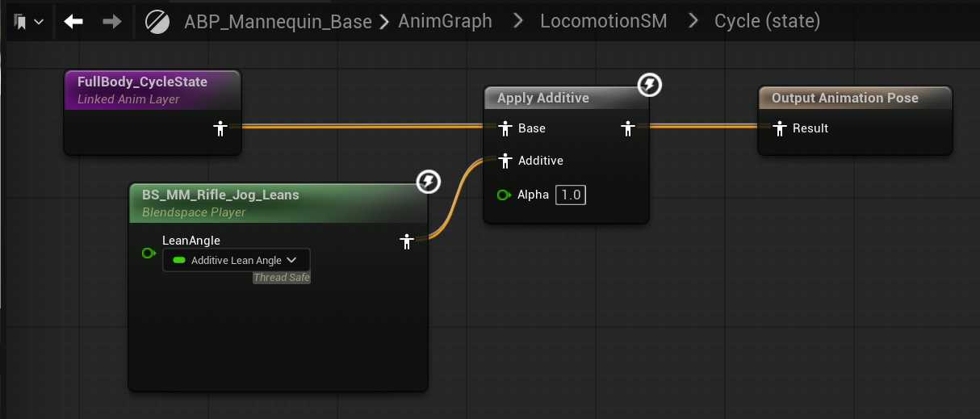Screen dimensions: 980x419
Task: Expand the Additive Lean Angle binding dropdown
Action: tap(236, 260)
